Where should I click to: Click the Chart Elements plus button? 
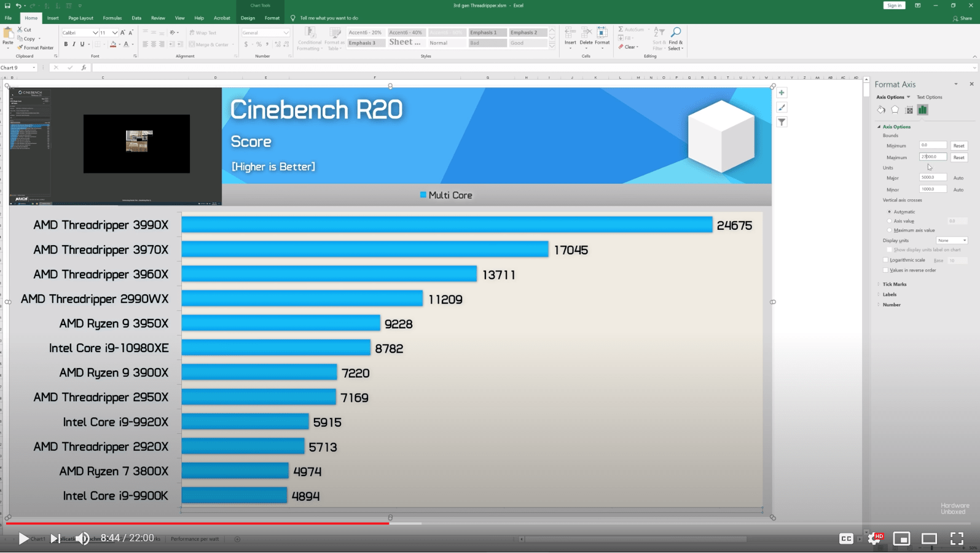[782, 93]
